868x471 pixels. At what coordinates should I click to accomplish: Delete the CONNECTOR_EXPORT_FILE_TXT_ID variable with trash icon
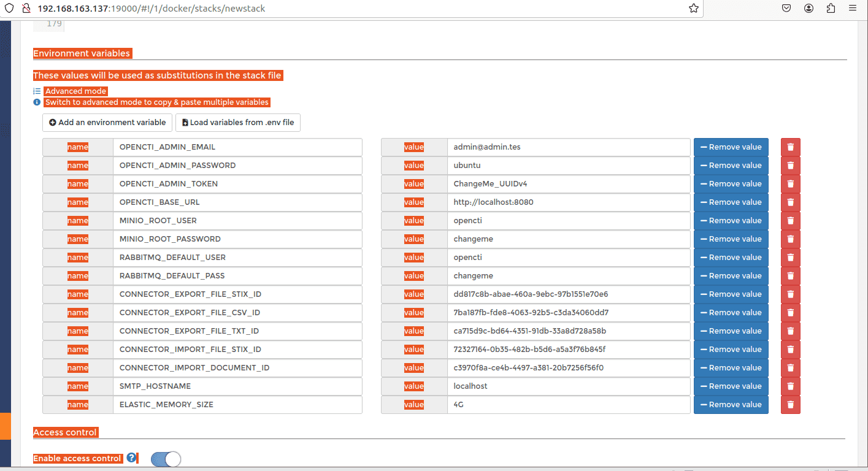point(790,331)
